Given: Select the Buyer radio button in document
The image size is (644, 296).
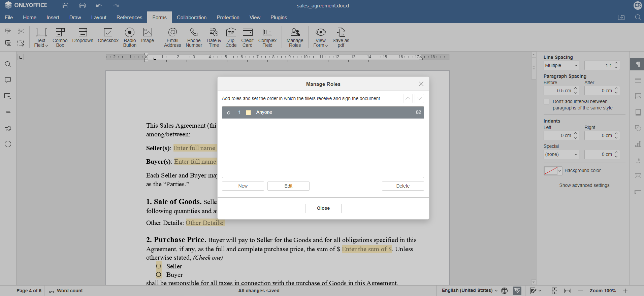Looking at the screenshot, I should point(159,275).
